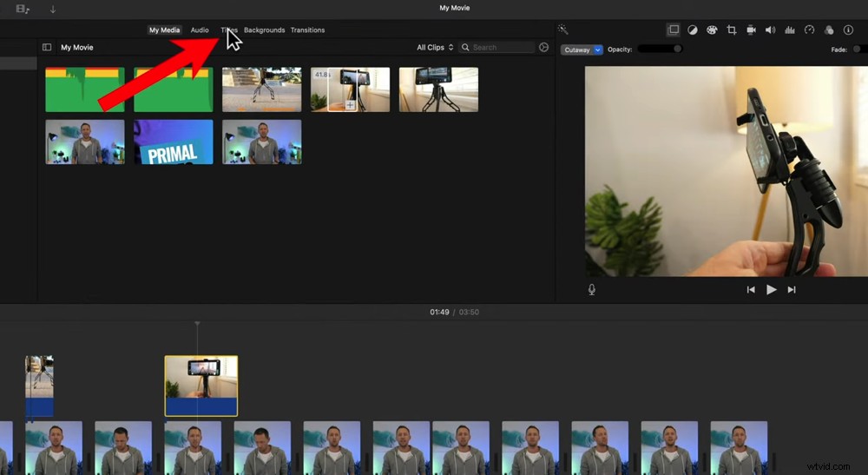Select the presenter clip right of PRIMAL
868x475 pixels.
pyautogui.click(x=262, y=142)
